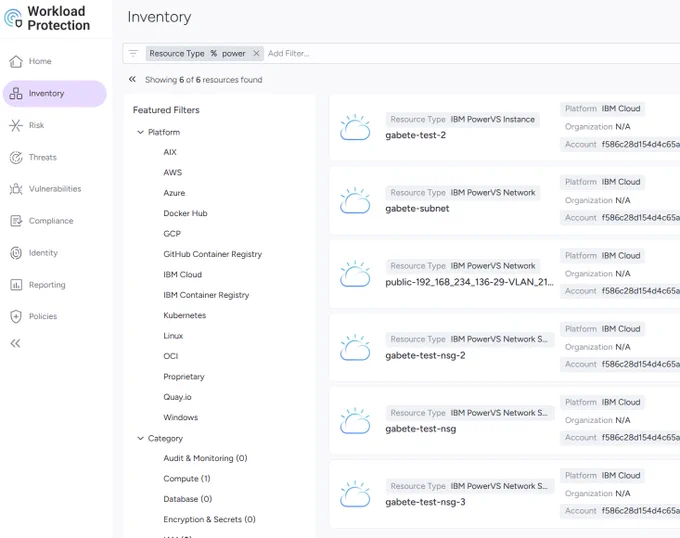Navigate to Compliance
Image resolution: width=680 pixels, height=538 pixels.
point(51,221)
